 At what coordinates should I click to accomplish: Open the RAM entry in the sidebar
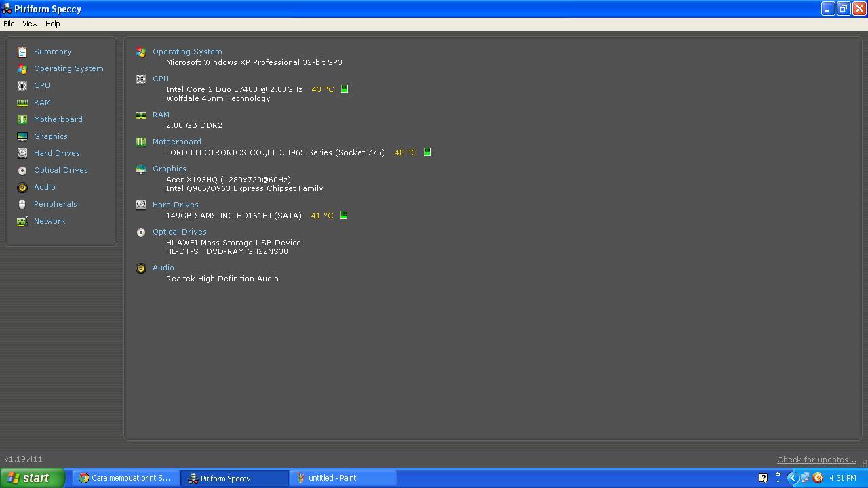pyautogui.click(x=42, y=102)
